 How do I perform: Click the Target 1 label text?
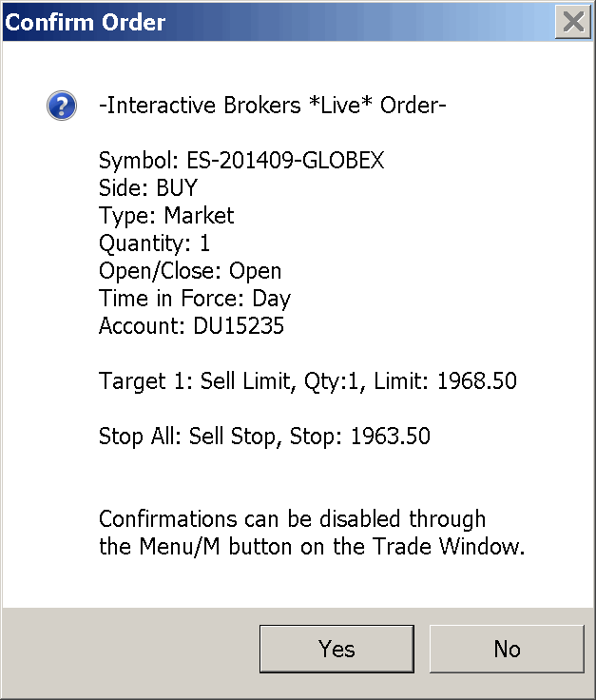145,381
